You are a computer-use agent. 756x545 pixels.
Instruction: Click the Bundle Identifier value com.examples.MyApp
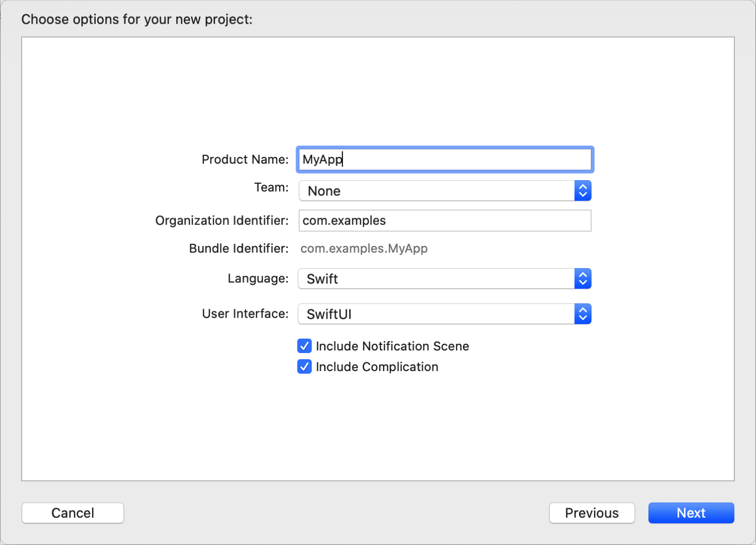click(364, 249)
